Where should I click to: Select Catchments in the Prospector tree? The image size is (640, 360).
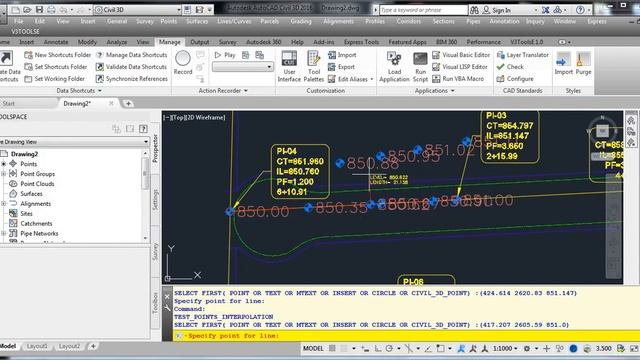[x=36, y=224]
